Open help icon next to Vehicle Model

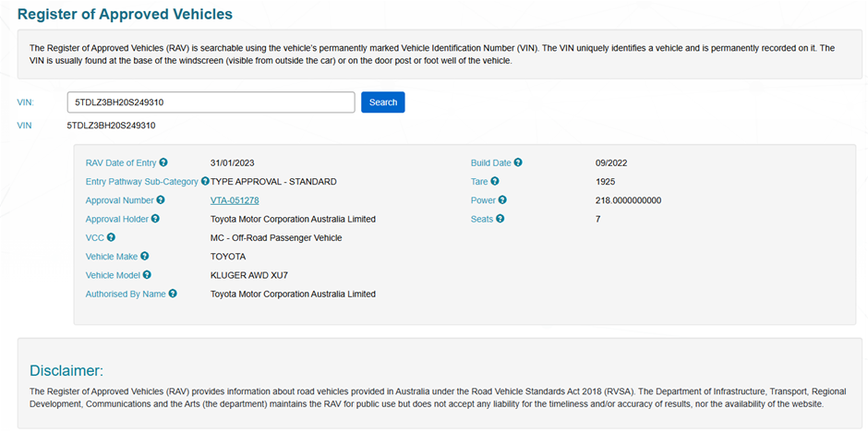pyautogui.click(x=147, y=274)
